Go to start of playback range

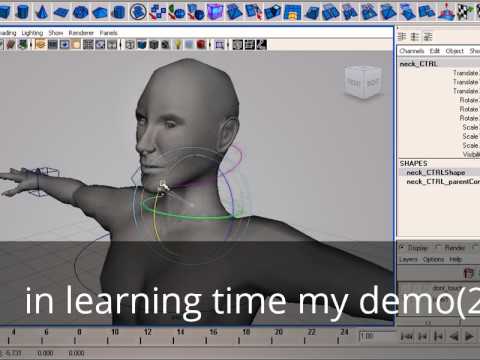pos(407,337)
